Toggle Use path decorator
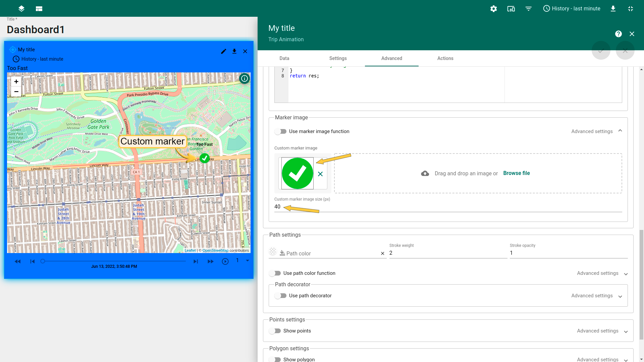The image size is (644, 362). [x=280, y=296]
